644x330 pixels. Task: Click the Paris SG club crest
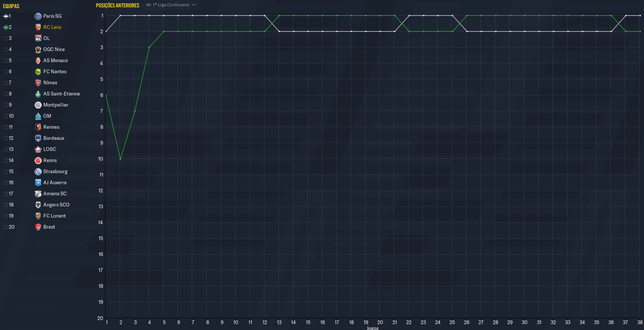pyautogui.click(x=38, y=16)
